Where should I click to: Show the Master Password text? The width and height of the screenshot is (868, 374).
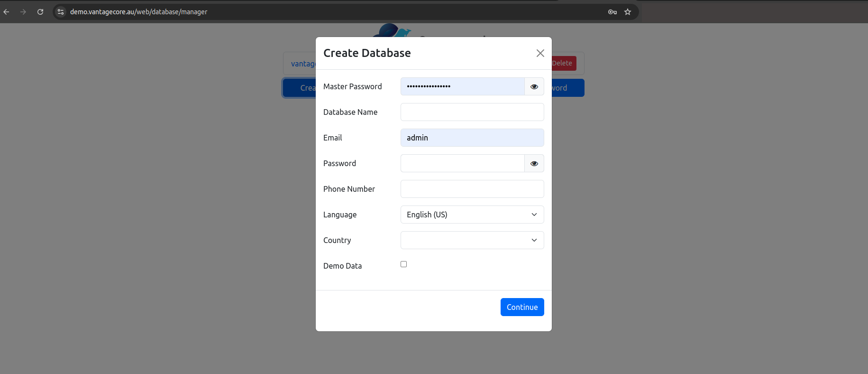click(x=534, y=86)
